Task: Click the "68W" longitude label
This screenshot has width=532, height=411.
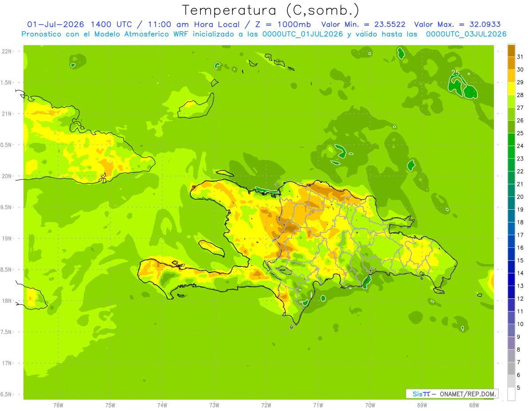Action: click(474, 405)
